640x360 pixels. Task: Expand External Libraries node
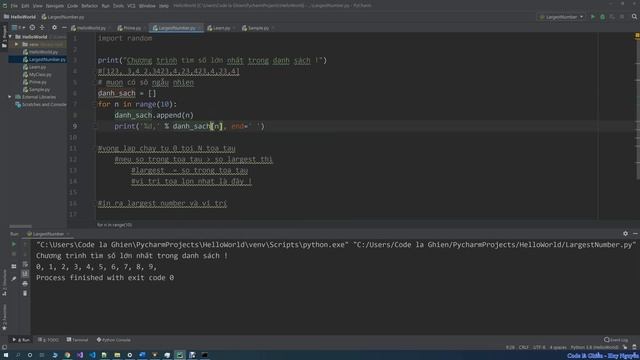(x=10, y=97)
